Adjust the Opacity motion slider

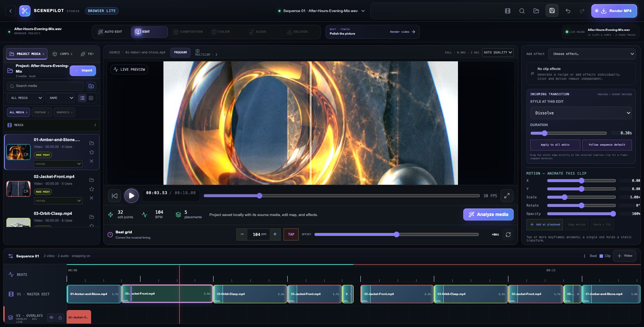(581, 214)
